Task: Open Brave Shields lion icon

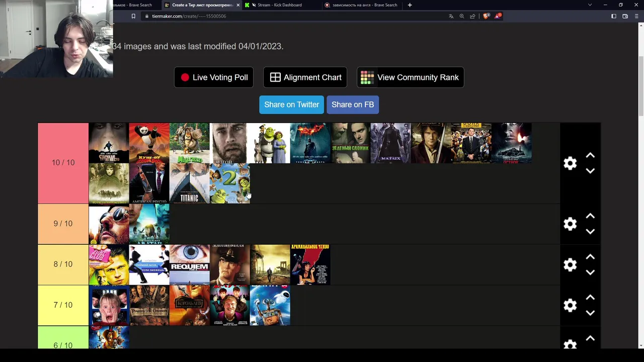Action: 486,16
